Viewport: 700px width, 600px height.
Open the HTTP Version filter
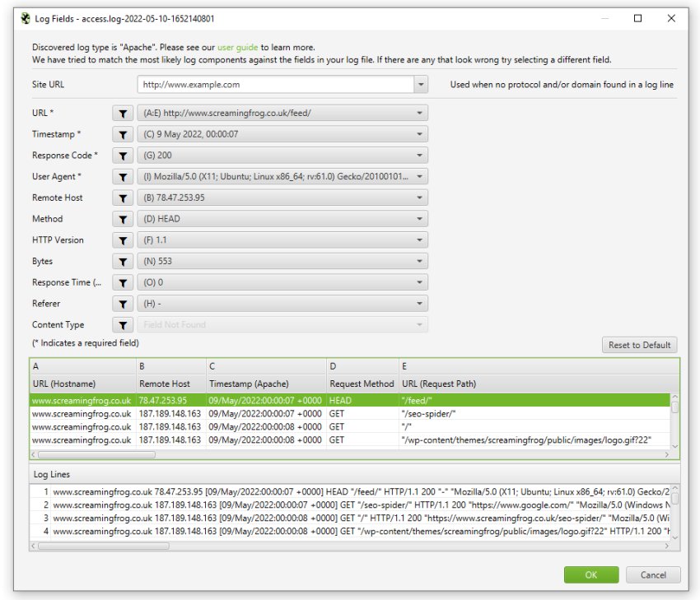(122, 240)
